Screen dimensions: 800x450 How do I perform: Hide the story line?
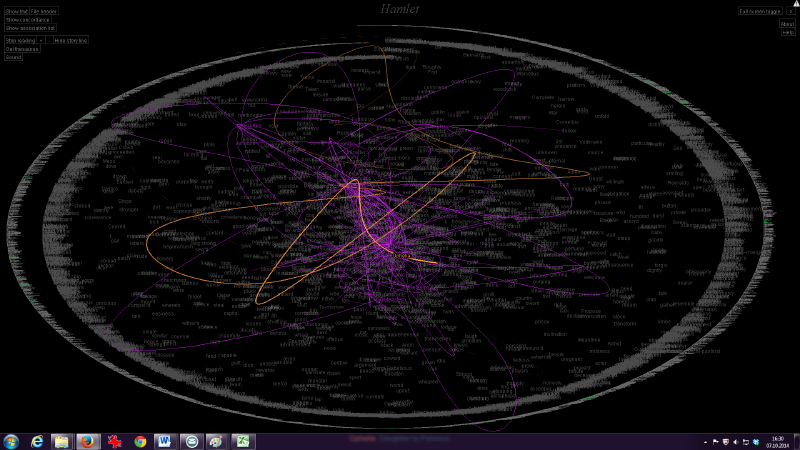click(x=70, y=40)
